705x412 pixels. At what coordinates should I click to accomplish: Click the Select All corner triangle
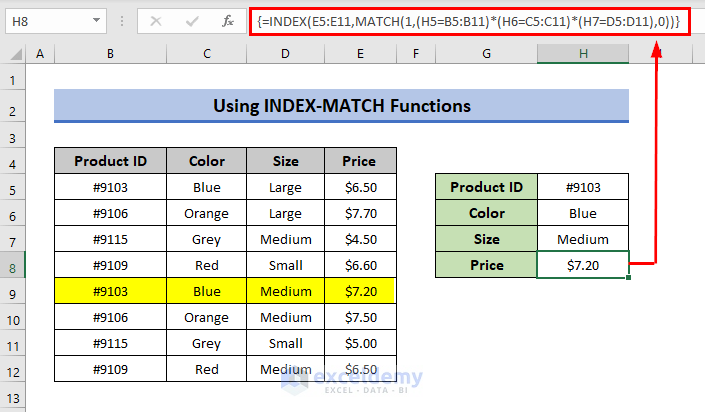[14, 54]
